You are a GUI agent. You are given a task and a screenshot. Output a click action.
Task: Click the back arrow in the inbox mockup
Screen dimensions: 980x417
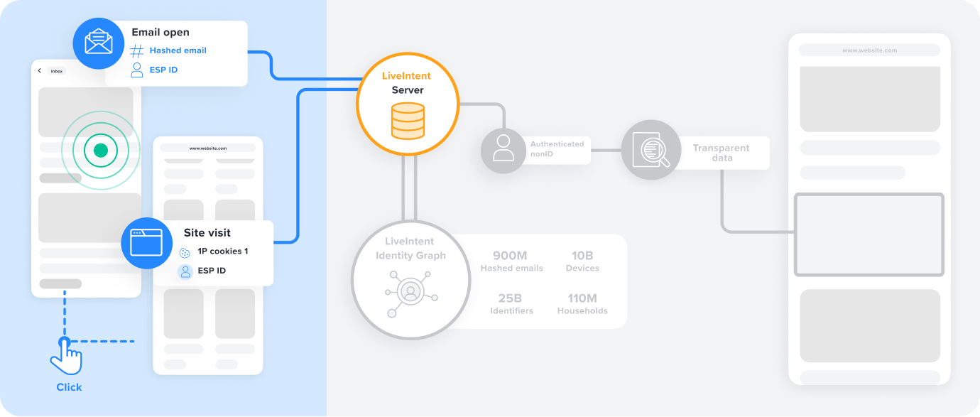pos(40,71)
